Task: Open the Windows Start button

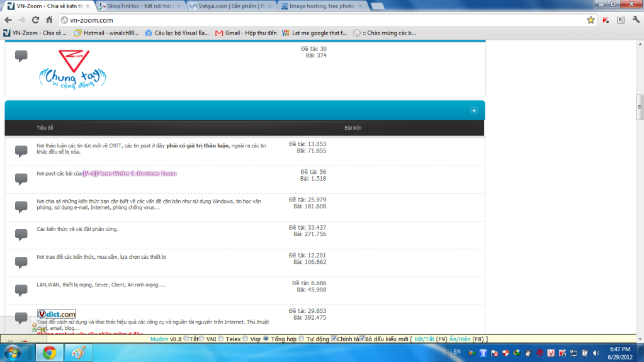Action: [x=13, y=353]
